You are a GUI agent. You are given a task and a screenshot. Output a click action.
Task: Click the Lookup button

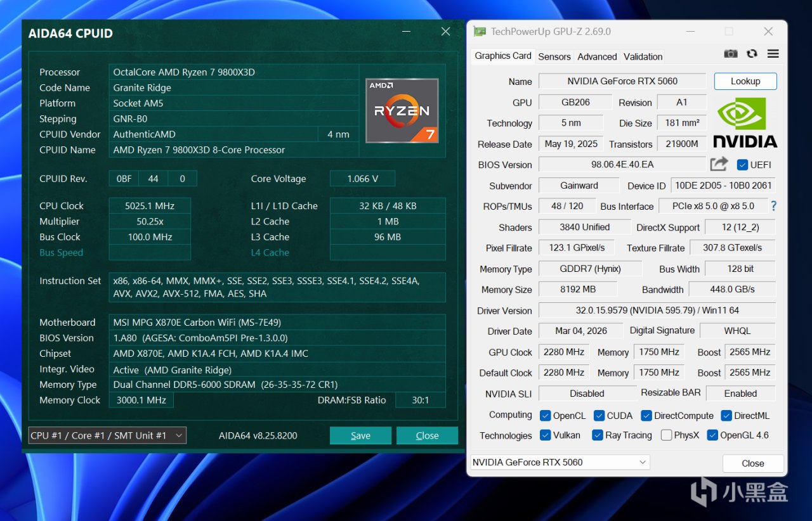745,81
